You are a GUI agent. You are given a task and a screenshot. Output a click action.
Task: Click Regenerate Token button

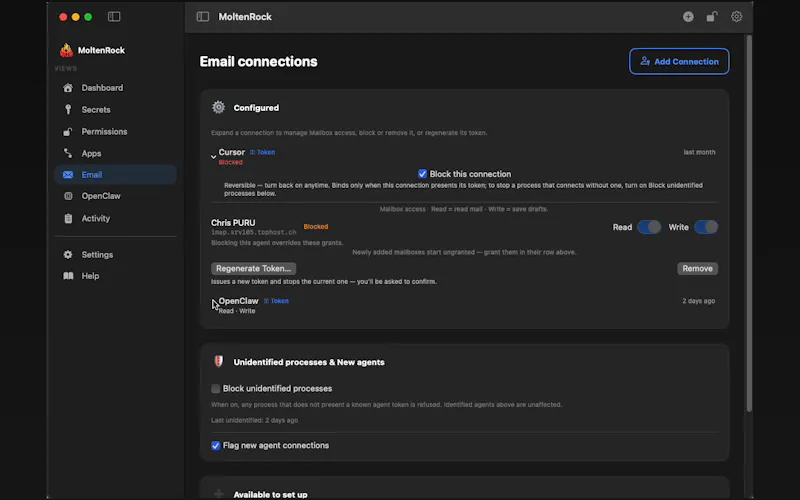click(253, 268)
